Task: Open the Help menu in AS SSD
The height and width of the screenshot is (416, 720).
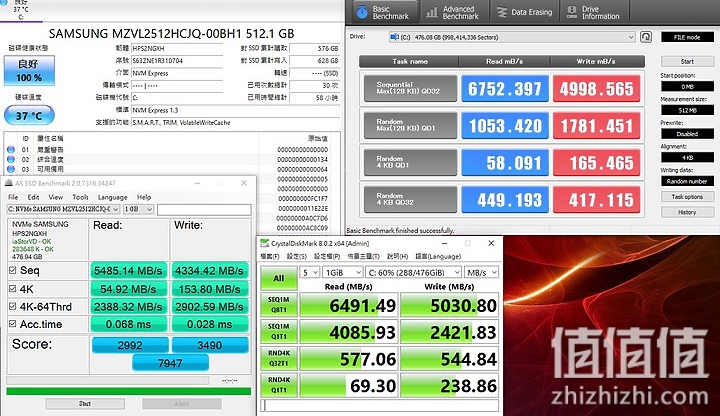Action: pyautogui.click(x=144, y=197)
